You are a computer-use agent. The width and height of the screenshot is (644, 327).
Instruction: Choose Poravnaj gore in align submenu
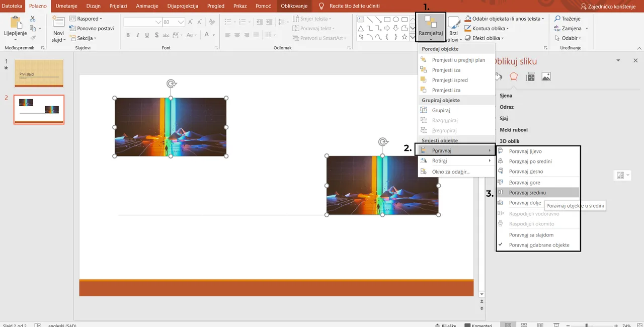click(538, 182)
